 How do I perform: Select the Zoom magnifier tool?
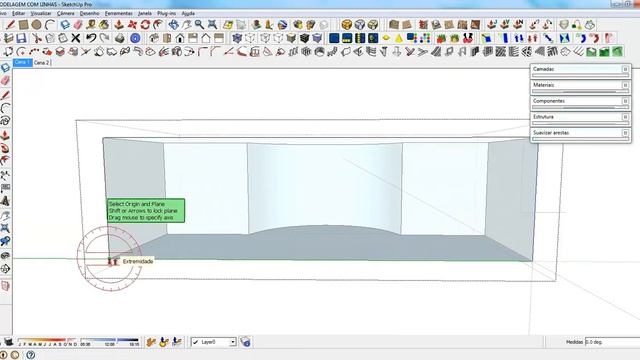click(x=199, y=25)
